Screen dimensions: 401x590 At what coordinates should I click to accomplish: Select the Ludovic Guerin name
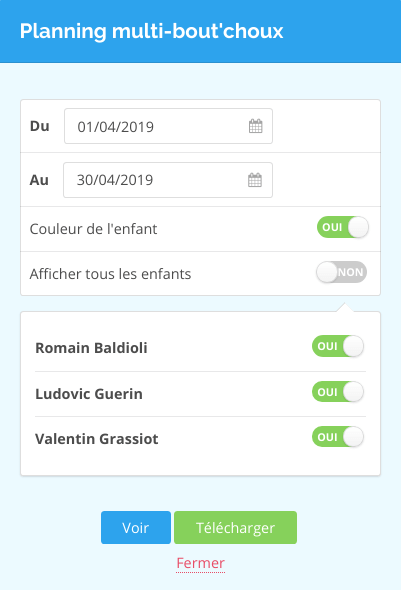tap(89, 394)
